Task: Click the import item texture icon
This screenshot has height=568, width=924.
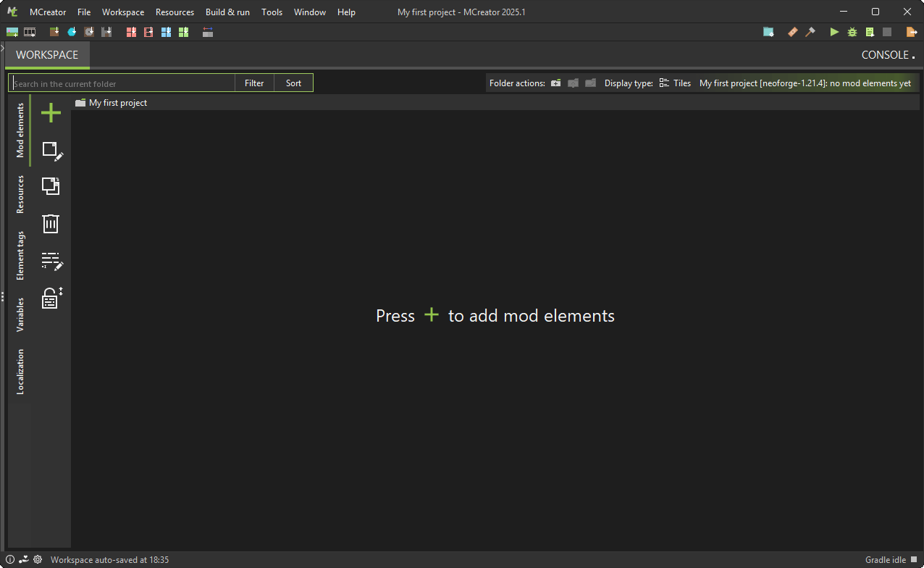Action: tap(72, 32)
